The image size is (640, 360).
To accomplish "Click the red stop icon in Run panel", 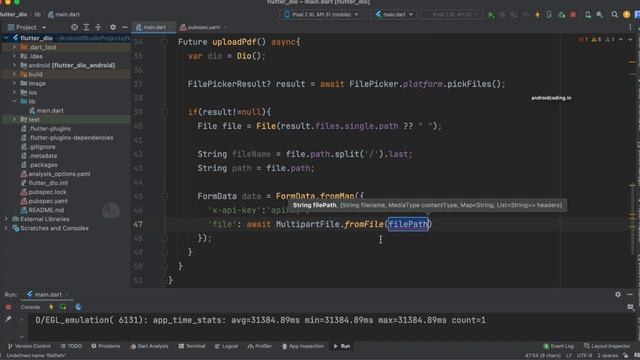I will click(x=8, y=307).
